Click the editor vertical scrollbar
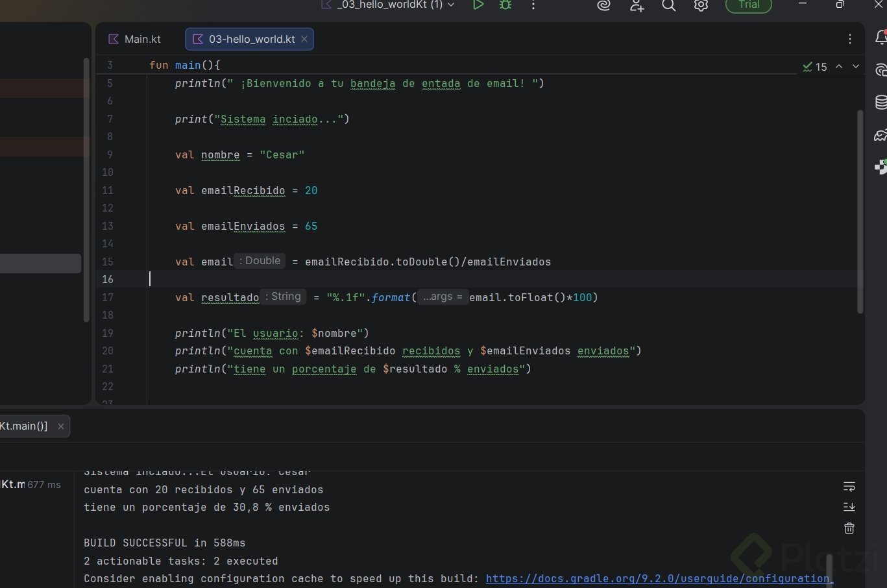Viewport: 887px width, 588px height. point(860,211)
